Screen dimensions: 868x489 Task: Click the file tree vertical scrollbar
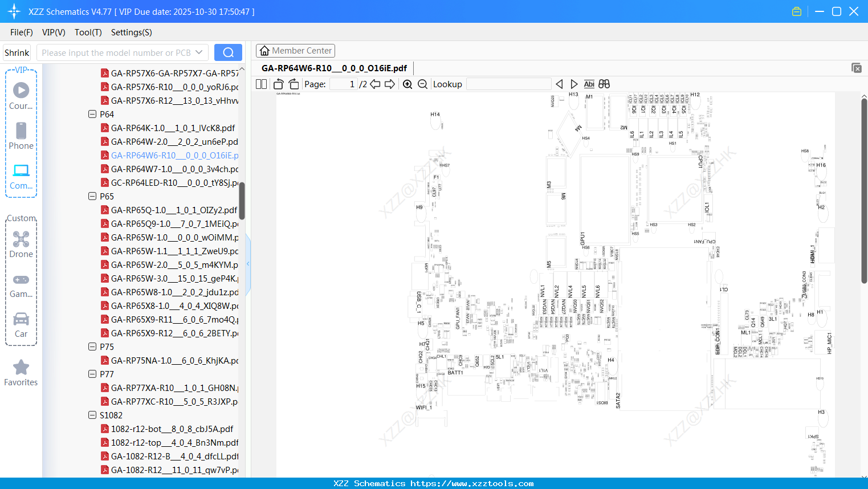coord(242,201)
